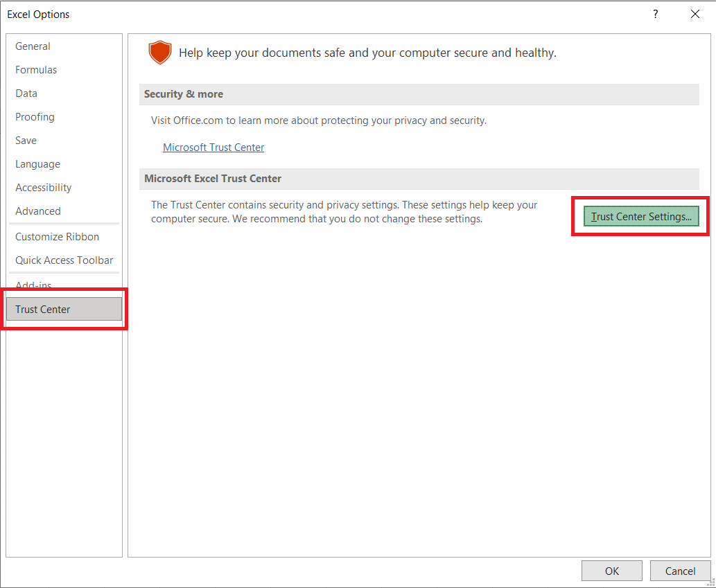Click the Trust Center Settings button

tap(641, 217)
